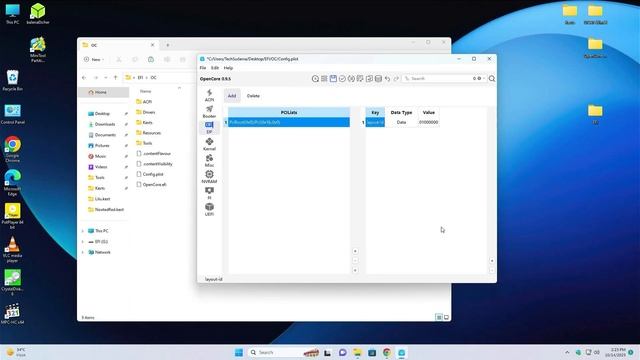This screenshot has height=360, width=640.
Task: Open the Help menu
Action: (228, 68)
